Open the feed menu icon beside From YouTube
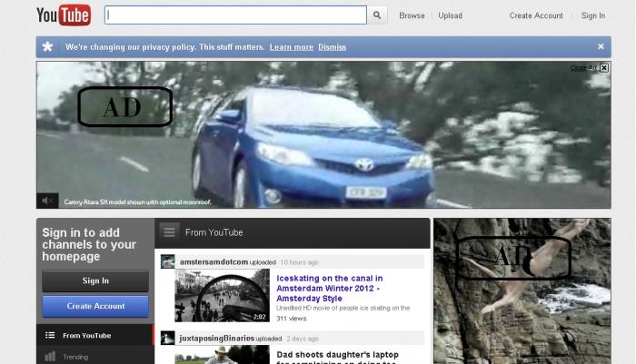This screenshot has width=636, height=364. tap(169, 232)
